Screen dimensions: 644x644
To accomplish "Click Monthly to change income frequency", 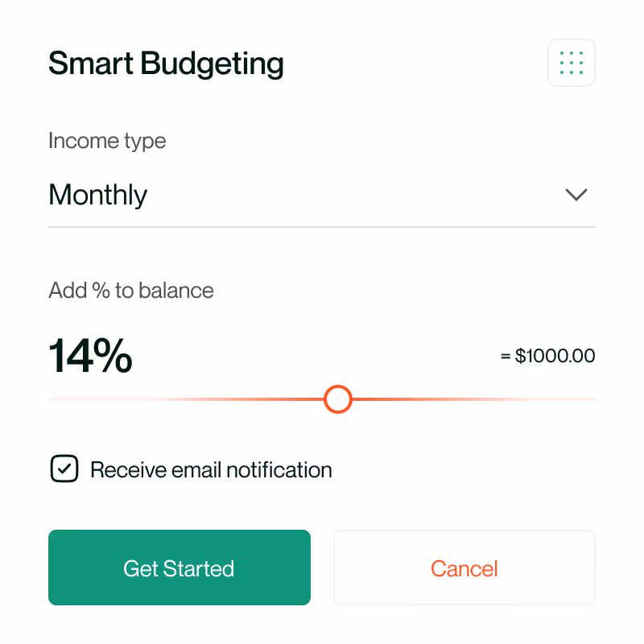I will point(97,195).
